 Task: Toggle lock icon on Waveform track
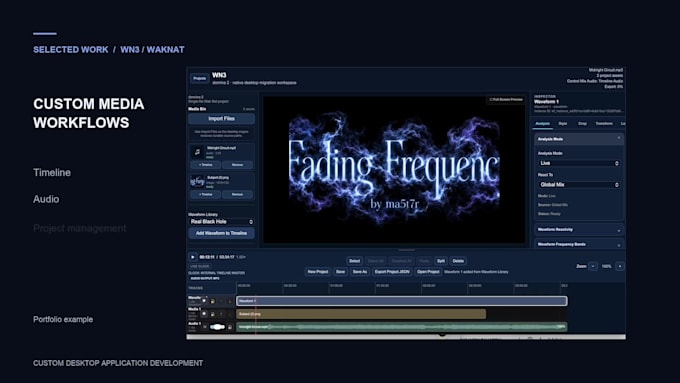click(212, 301)
